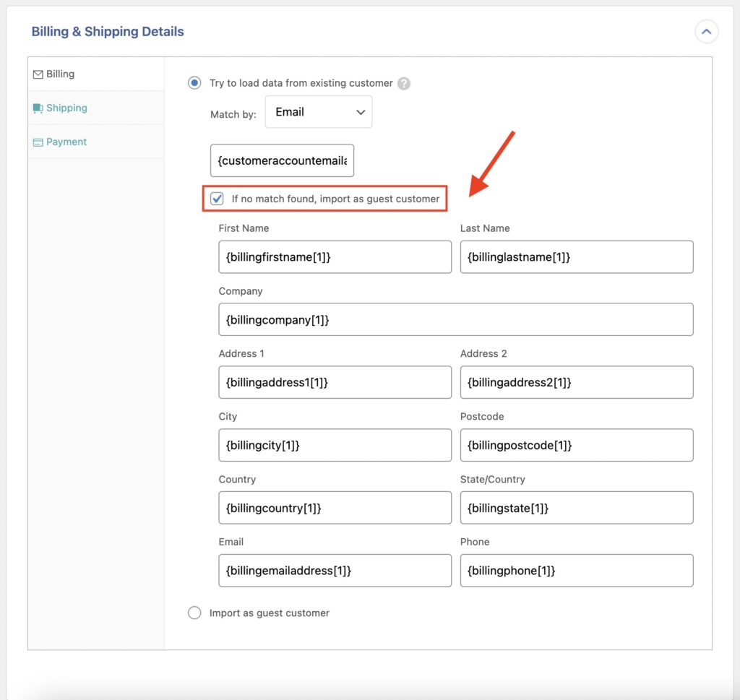Viewport: 740px width, 700px height.
Task: Focus the Company field
Action: pos(455,319)
